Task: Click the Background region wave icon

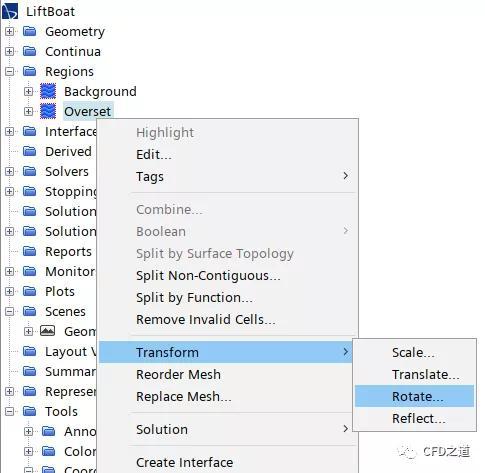Action: tap(48, 91)
